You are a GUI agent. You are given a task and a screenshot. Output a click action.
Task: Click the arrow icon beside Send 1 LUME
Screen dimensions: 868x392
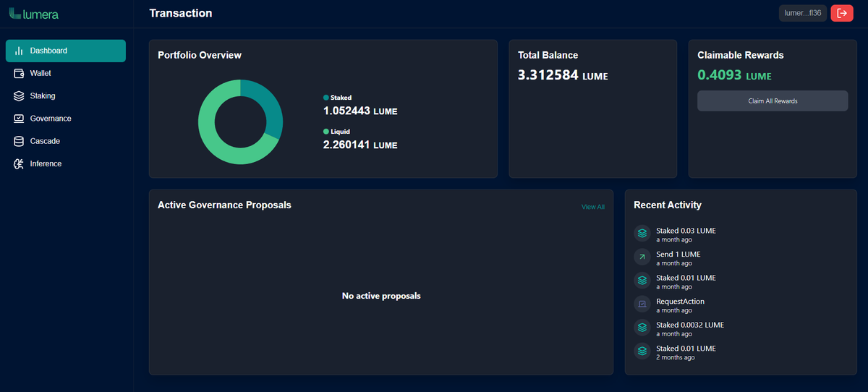pos(642,257)
